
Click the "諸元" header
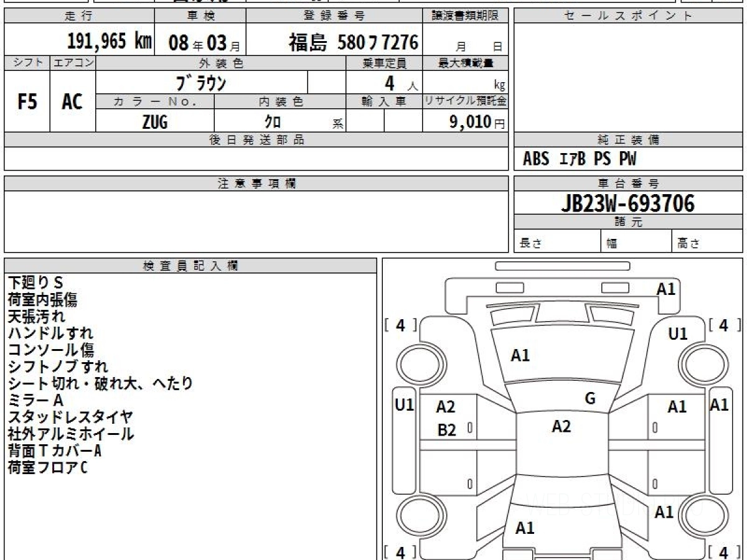click(629, 222)
